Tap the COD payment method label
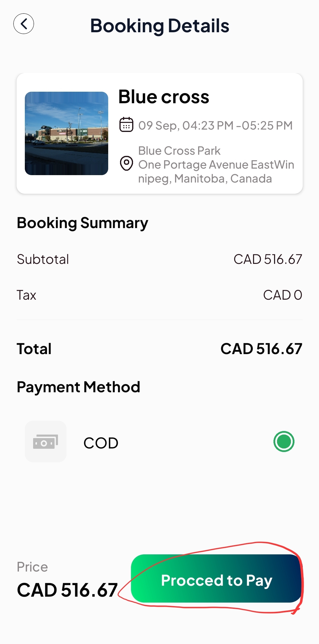Image resolution: width=319 pixels, height=644 pixels. tap(101, 443)
